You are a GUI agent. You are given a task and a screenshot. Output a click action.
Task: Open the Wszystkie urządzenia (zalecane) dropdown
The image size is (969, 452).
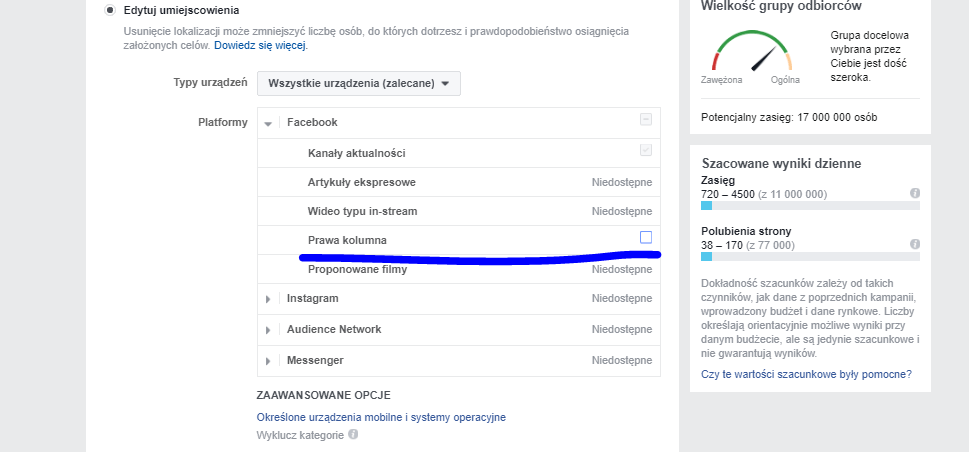(x=358, y=83)
